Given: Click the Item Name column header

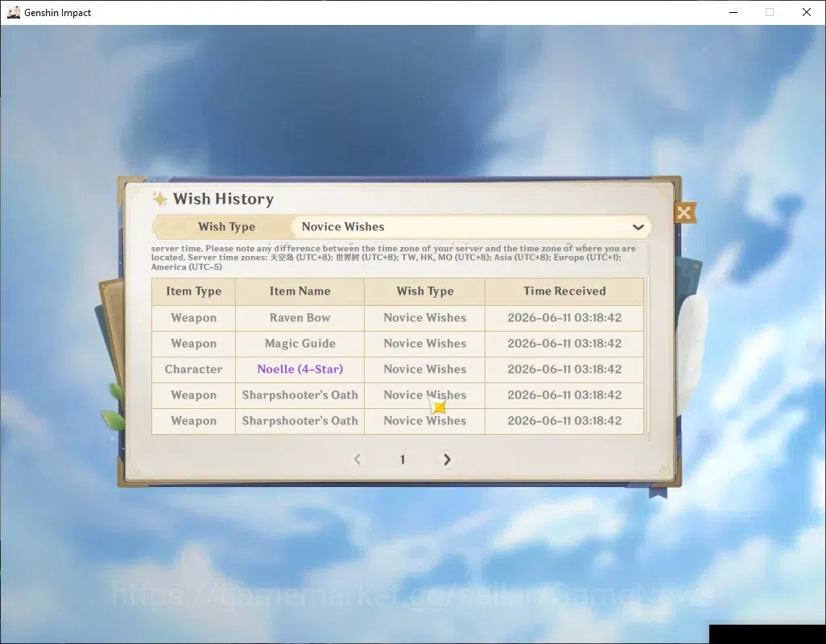Looking at the screenshot, I should 299,291.
